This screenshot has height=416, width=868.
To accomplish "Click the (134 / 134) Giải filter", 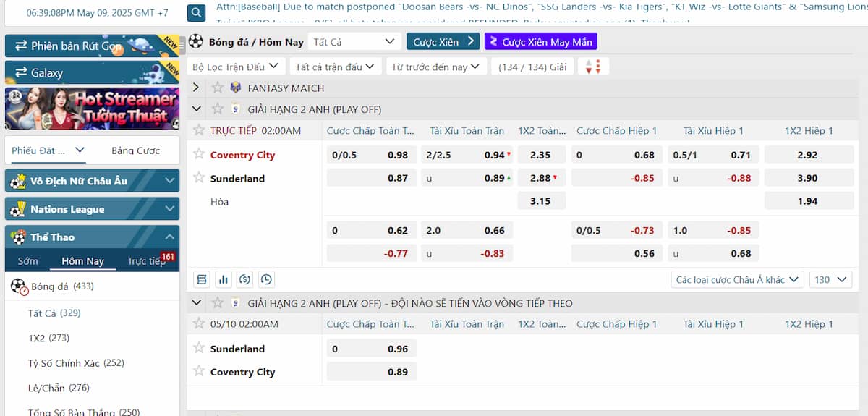I will click(532, 67).
